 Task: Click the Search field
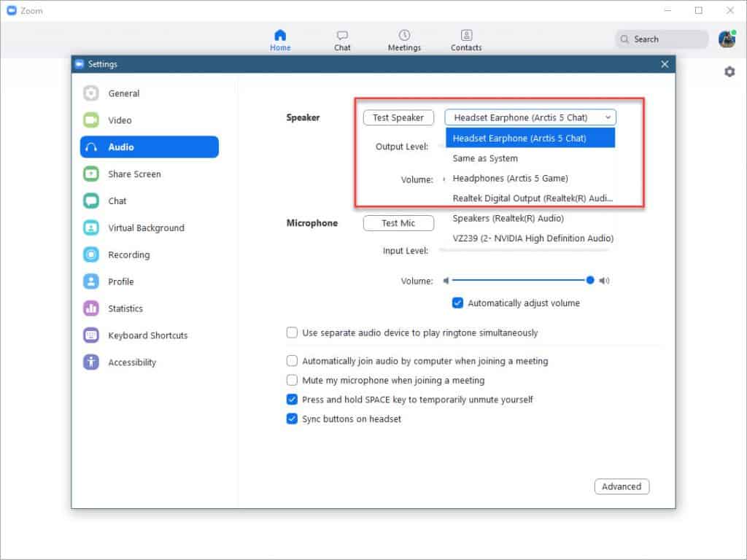(660, 39)
